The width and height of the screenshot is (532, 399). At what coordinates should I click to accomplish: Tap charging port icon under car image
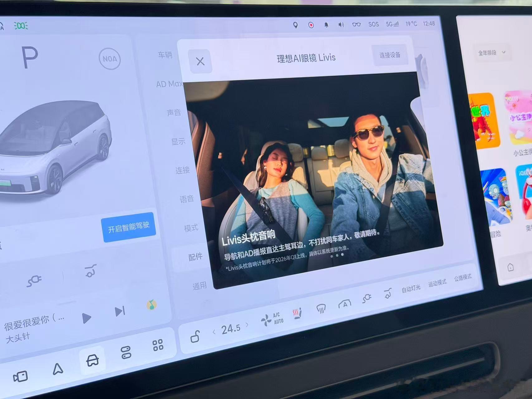34,281
